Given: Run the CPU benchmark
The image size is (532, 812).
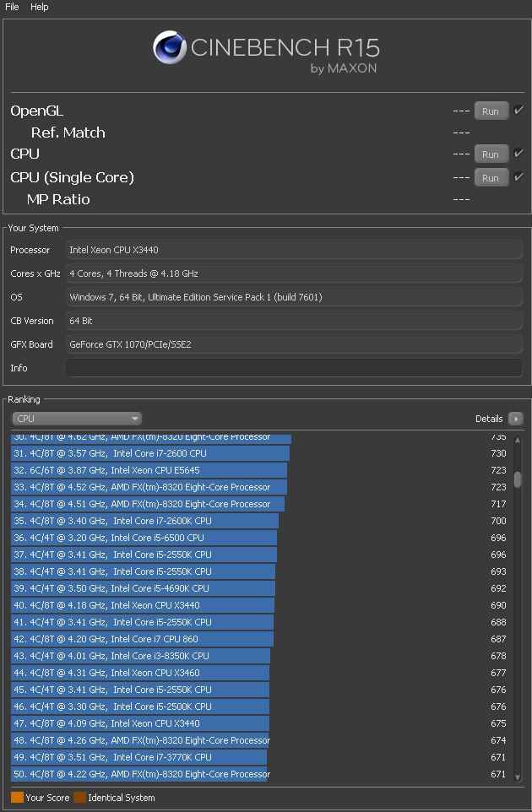Looking at the screenshot, I should click(491, 154).
